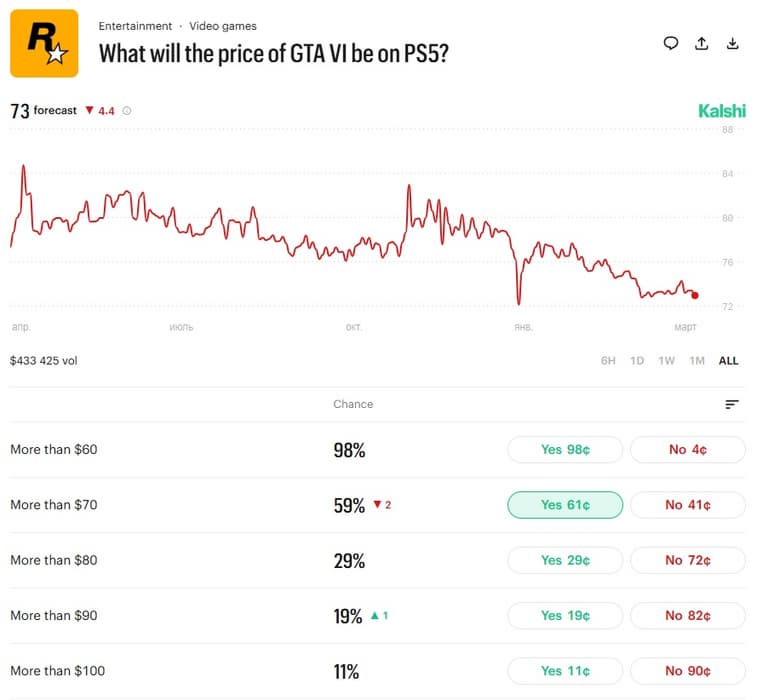Select the 6H time range

pyautogui.click(x=608, y=361)
